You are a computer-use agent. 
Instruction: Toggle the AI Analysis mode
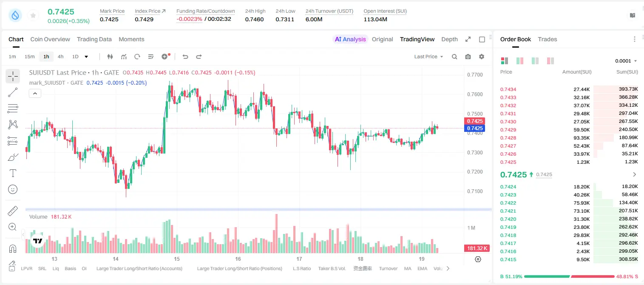click(x=350, y=39)
